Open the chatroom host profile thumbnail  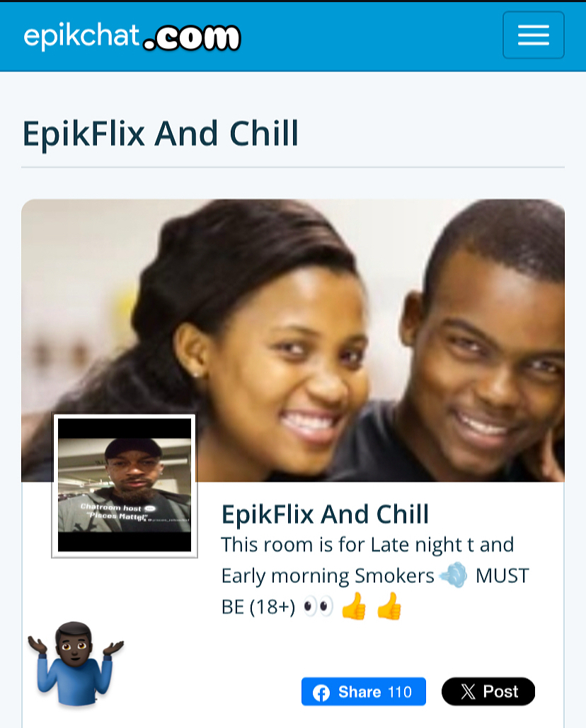pos(125,485)
